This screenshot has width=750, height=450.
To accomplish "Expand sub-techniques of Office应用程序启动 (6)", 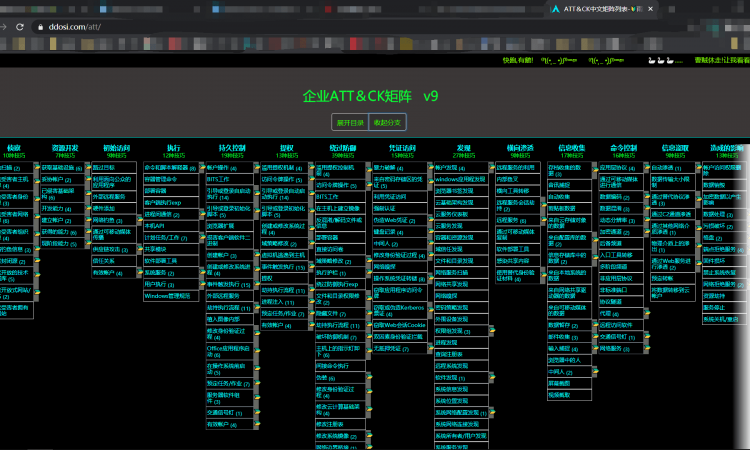I will [x=257, y=351].
